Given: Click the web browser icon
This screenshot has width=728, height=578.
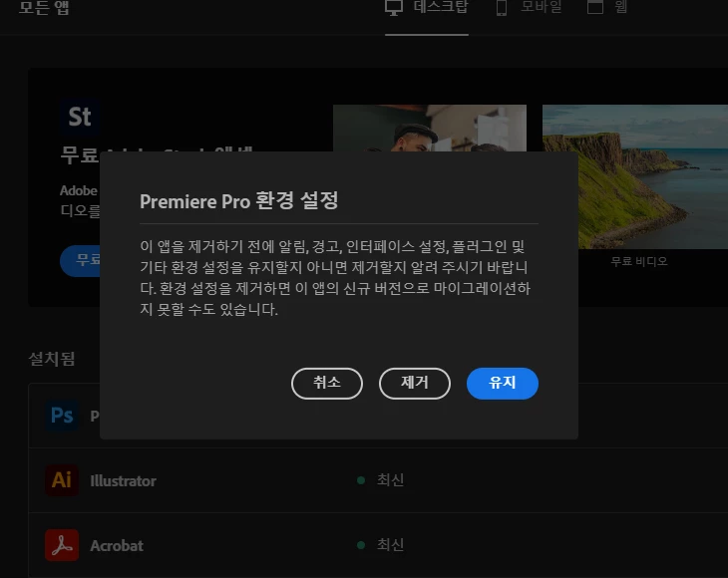Looking at the screenshot, I should (x=595, y=7).
